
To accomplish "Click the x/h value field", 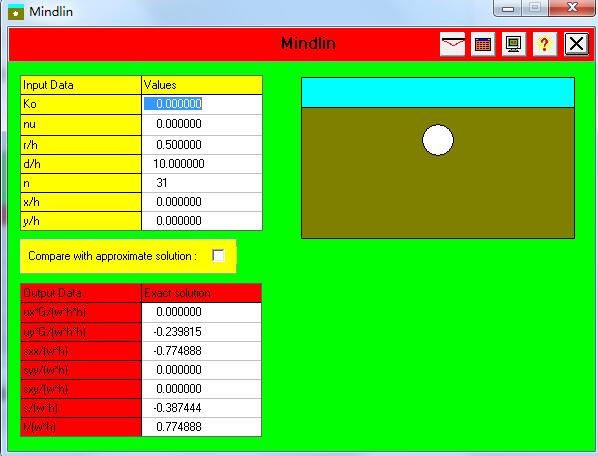I will [x=202, y=202].
